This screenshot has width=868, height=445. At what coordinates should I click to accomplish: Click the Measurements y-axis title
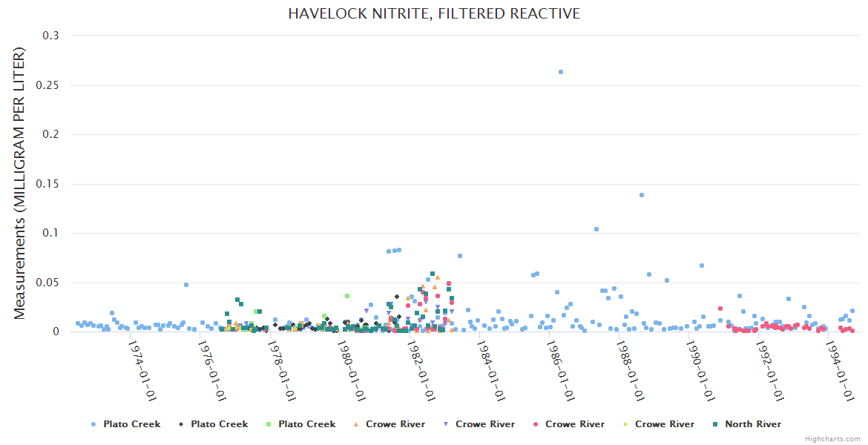tap(20, 183)
